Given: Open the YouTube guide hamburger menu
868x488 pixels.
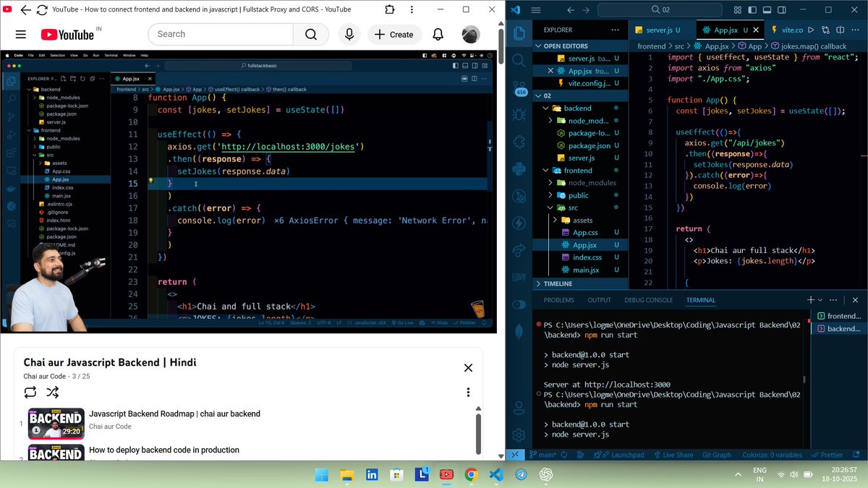Looking at the screenshot, I should click(20, 34).
